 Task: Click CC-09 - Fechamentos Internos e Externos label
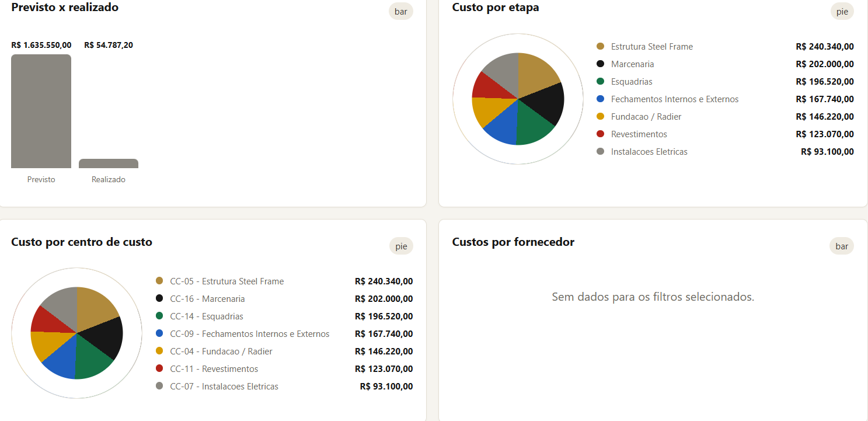250,334
